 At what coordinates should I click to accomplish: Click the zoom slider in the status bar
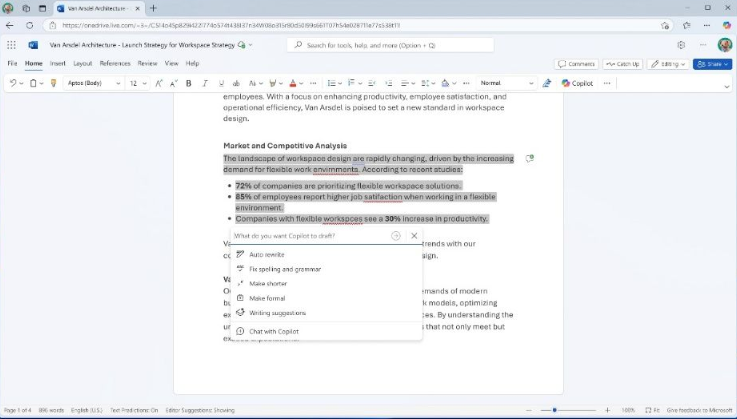coord(555,410)
